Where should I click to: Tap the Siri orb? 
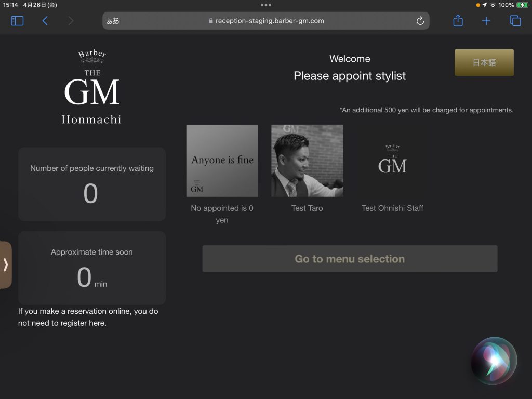[494, 361]
